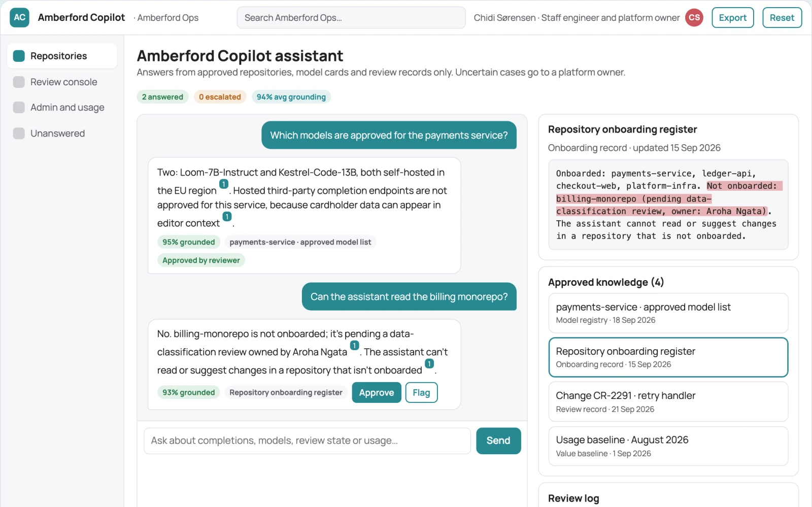The image size is (812, 507).
Task: Select the Repositories sidebar icon
Action: [x=19, y=56]
